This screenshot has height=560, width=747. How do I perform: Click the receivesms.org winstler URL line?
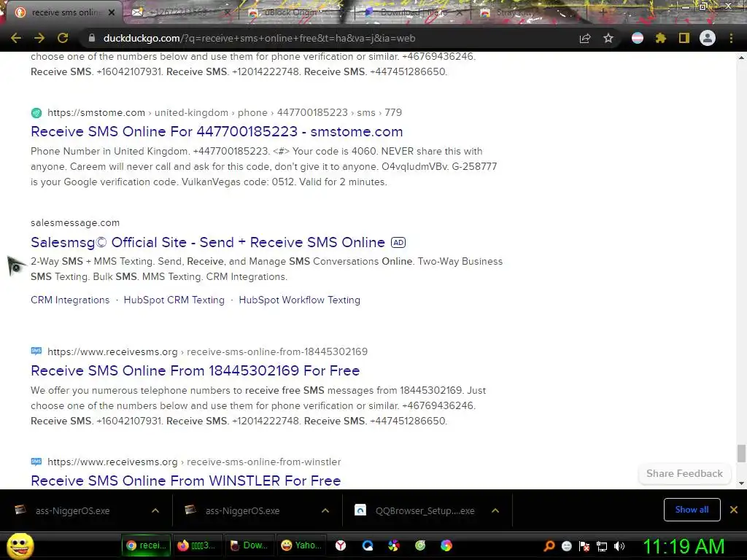tap(194, 462)
